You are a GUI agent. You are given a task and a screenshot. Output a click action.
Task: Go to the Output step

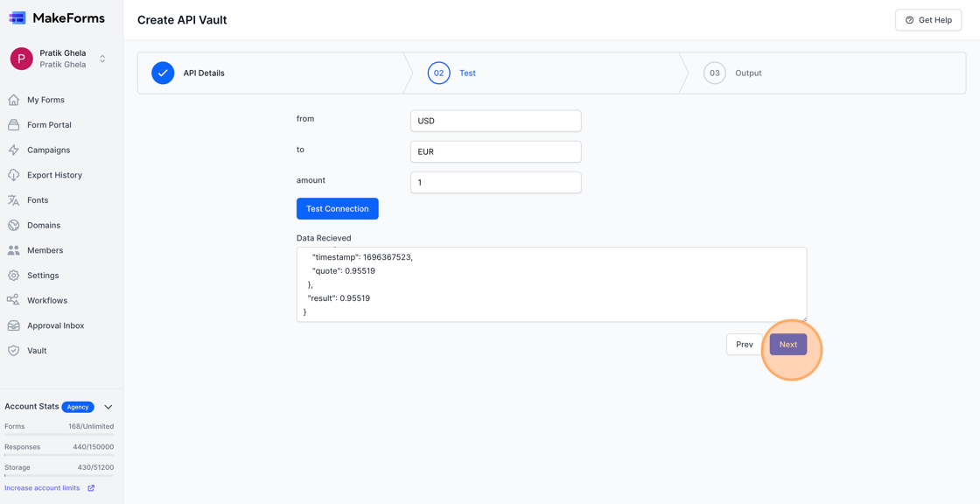tap(733, 73)
